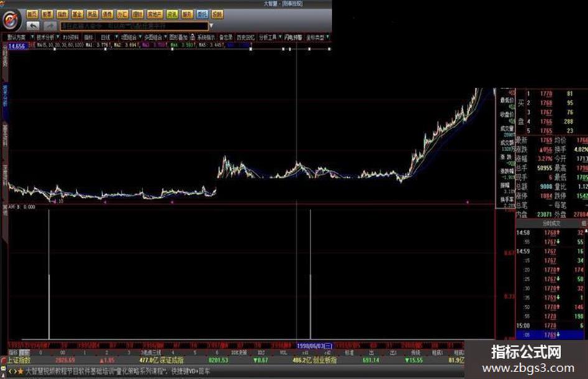The width and height of the screenshot is (588, 379).
Task: Open the 商品 section
Action: 92,14
